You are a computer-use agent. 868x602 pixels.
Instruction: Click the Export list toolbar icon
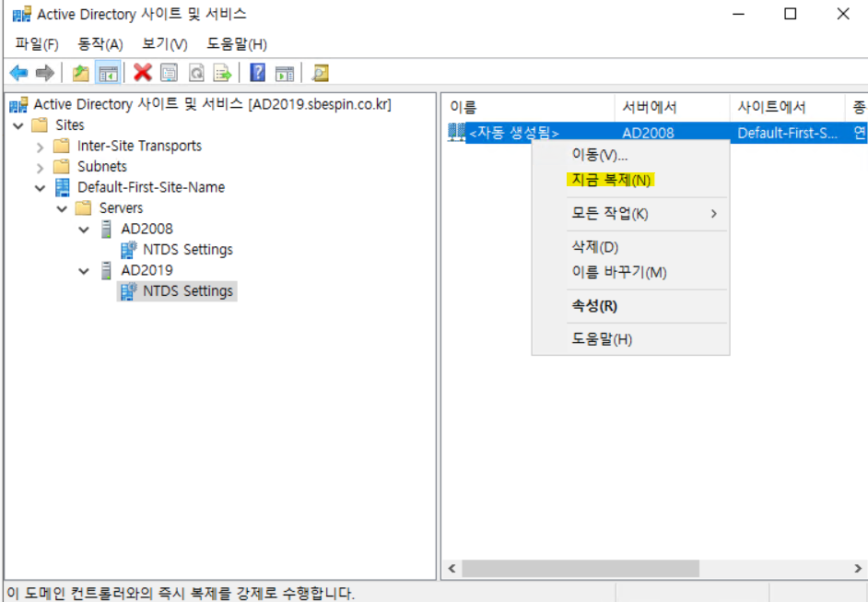pyautogui.click(x=223, y=73)
